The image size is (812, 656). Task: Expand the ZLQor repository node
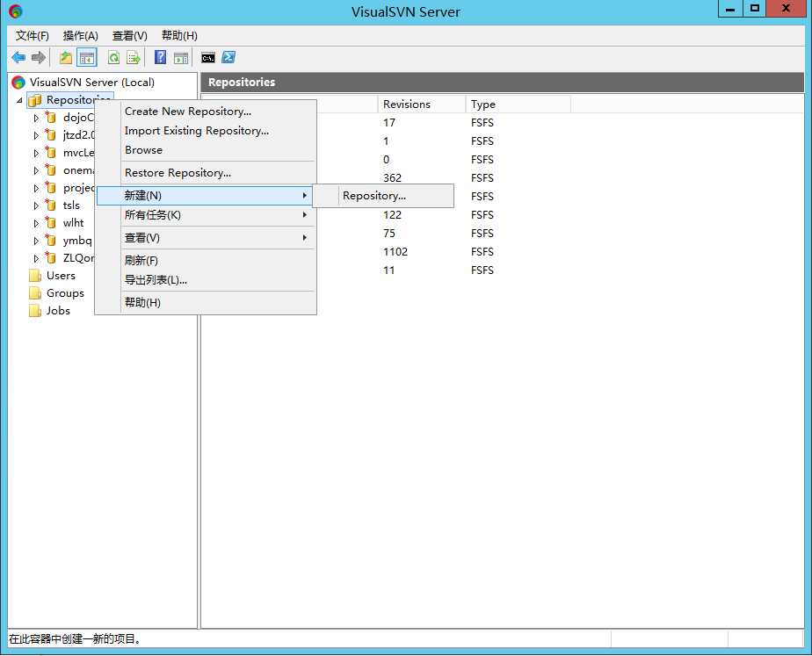tap(36, 259)
